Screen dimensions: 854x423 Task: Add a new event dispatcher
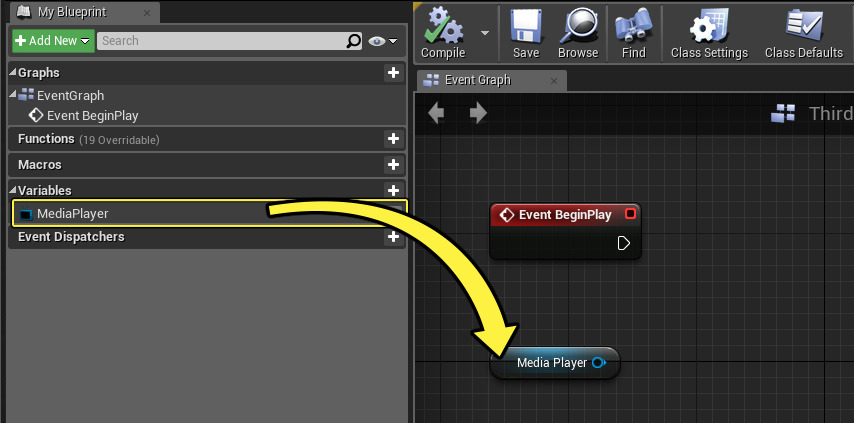(x=393, y=237)
